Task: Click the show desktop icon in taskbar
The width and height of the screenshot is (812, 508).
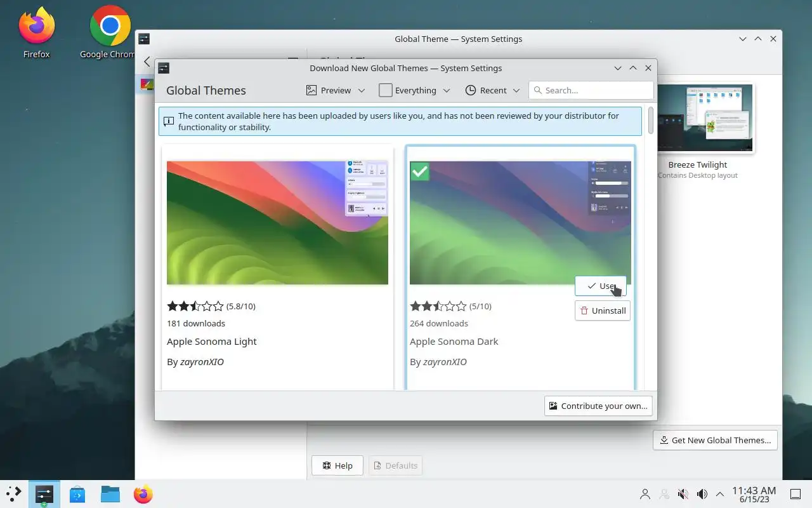Action: 796,494
